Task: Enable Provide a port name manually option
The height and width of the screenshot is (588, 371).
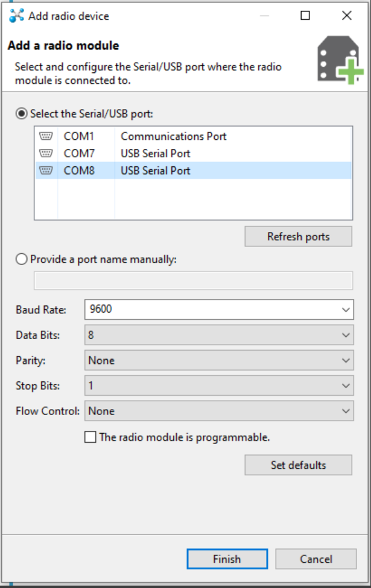Action: [x=22, y=259]
